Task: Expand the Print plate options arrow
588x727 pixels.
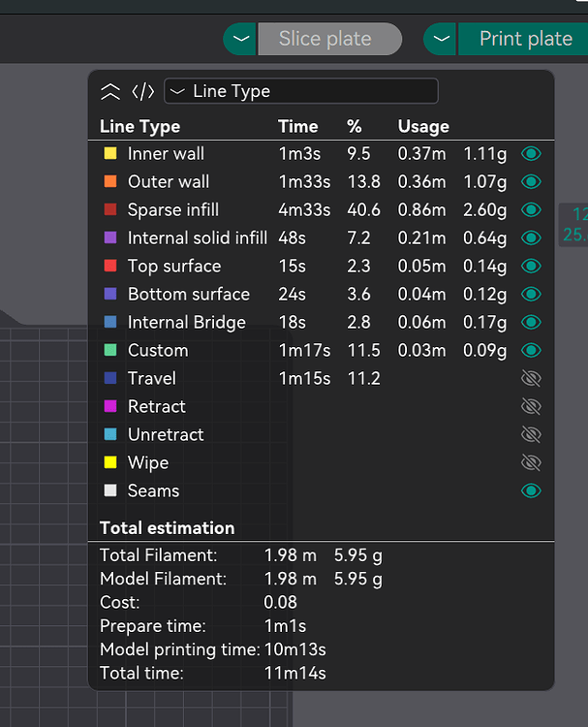Action: click(x=440, y=39)
